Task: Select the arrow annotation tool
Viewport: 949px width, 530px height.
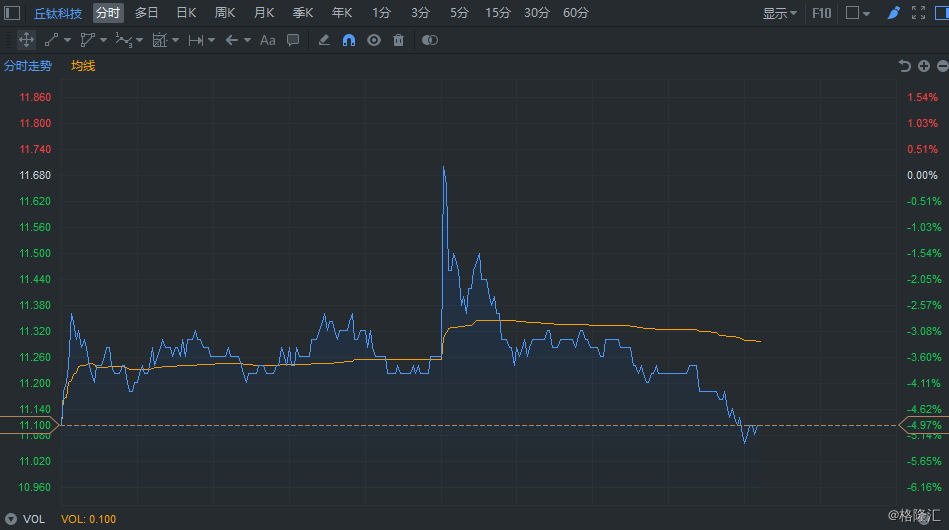Action: point(231,40)
